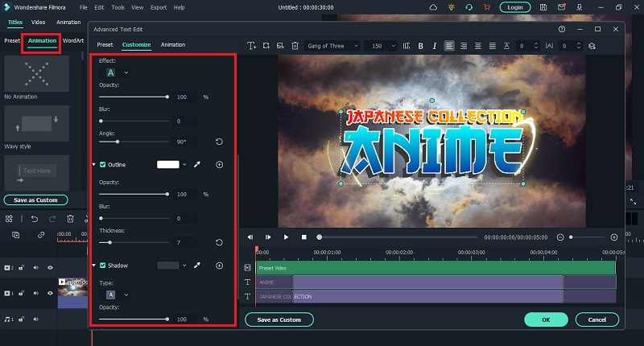
Task: Open the Export menu
Action: coord(157,7)
